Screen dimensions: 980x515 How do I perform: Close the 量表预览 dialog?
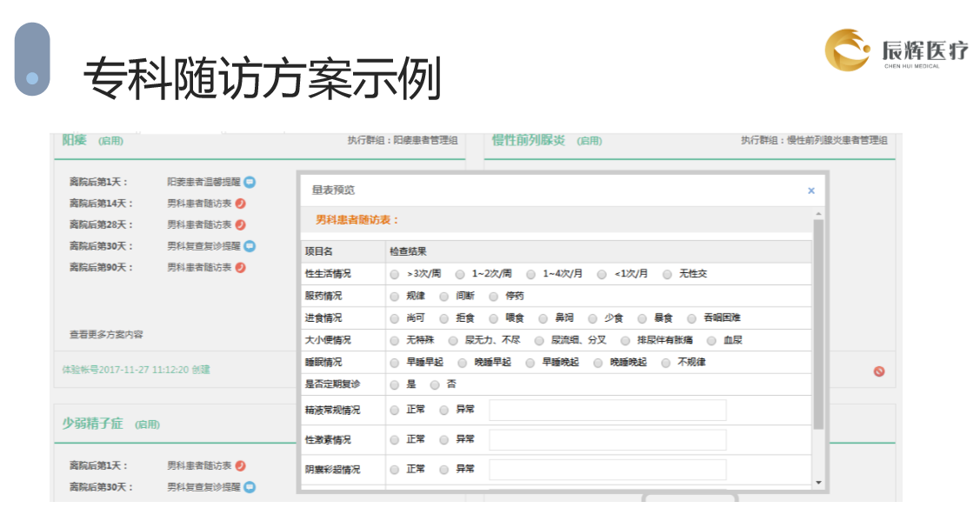coord(811,191)
